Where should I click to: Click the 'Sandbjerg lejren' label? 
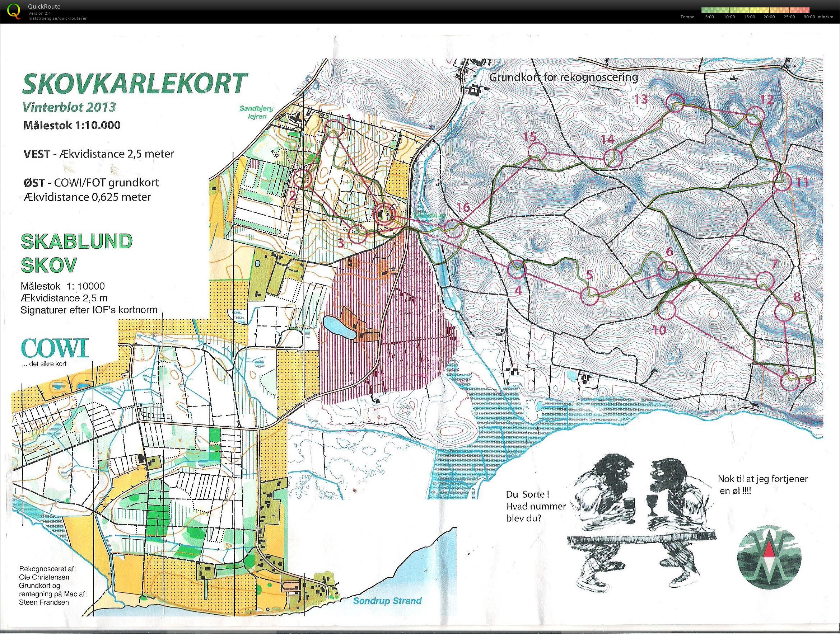click(257, 112)
